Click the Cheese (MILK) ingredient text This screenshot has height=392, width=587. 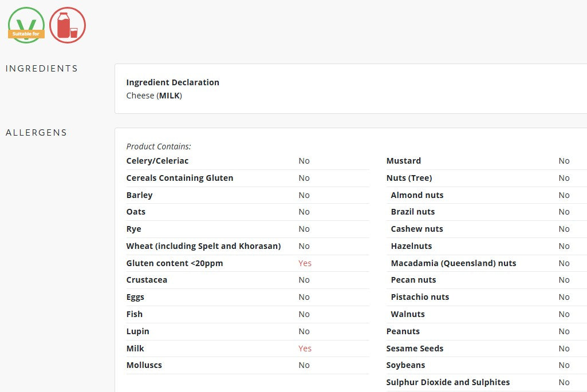154,96
